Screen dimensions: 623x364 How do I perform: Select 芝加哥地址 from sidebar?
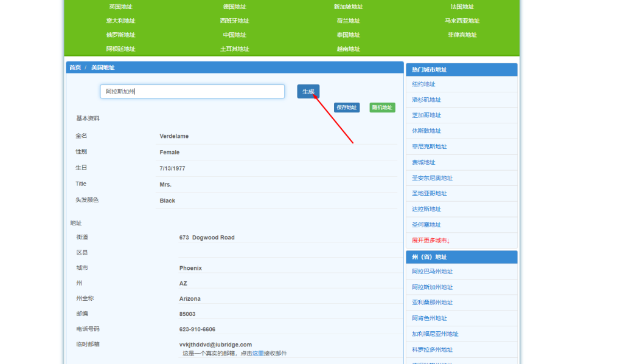point(426,115)
